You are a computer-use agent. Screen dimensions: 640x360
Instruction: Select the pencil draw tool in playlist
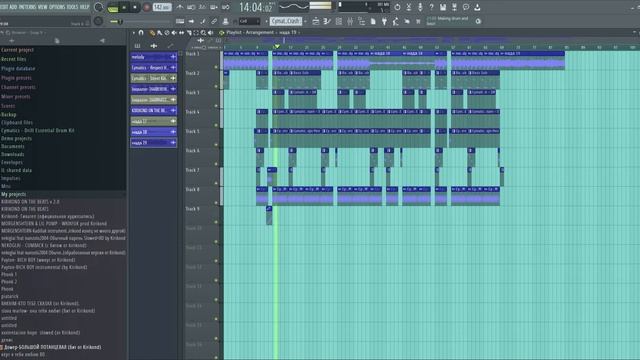(152, 33)
